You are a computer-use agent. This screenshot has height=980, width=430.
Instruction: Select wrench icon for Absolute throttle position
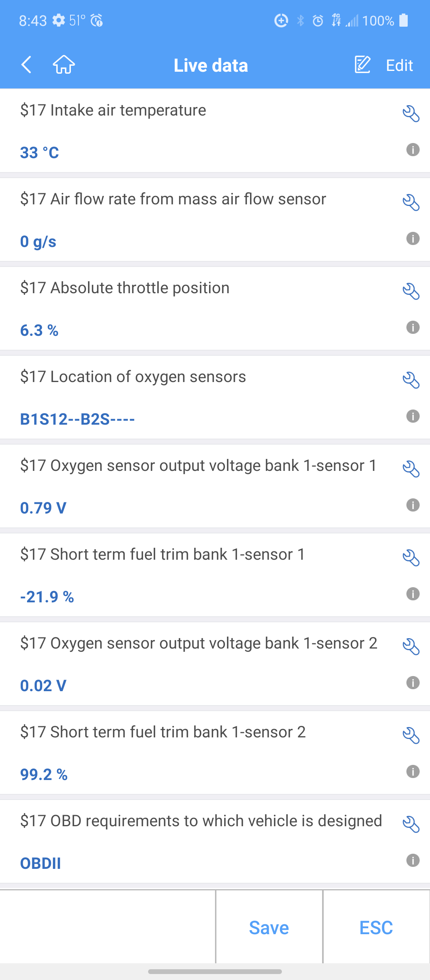(x=411, y=292)
